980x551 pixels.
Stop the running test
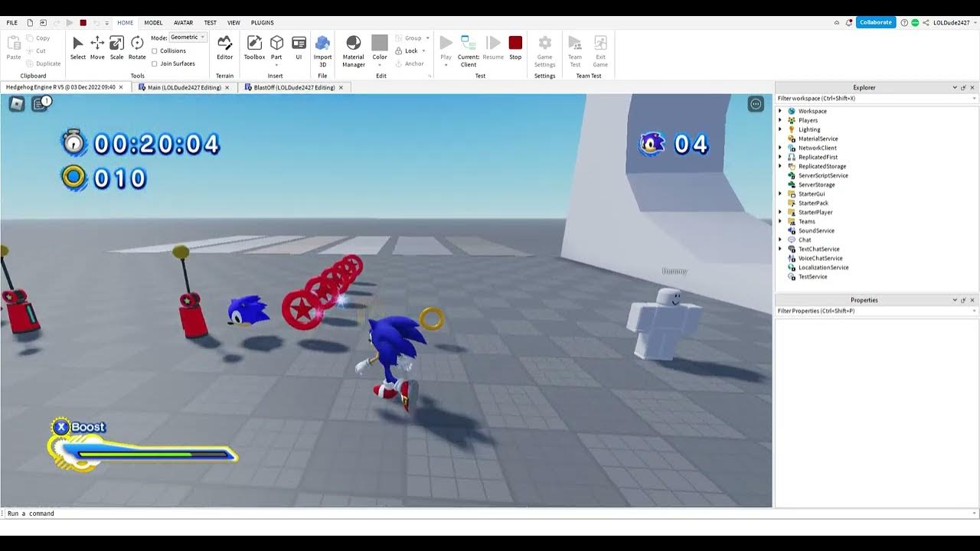(x=515, y=47)
